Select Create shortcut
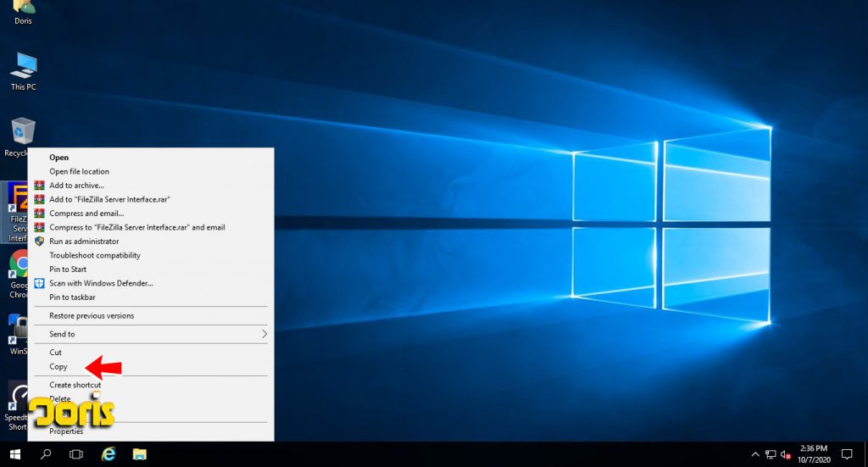 (151, 385)
